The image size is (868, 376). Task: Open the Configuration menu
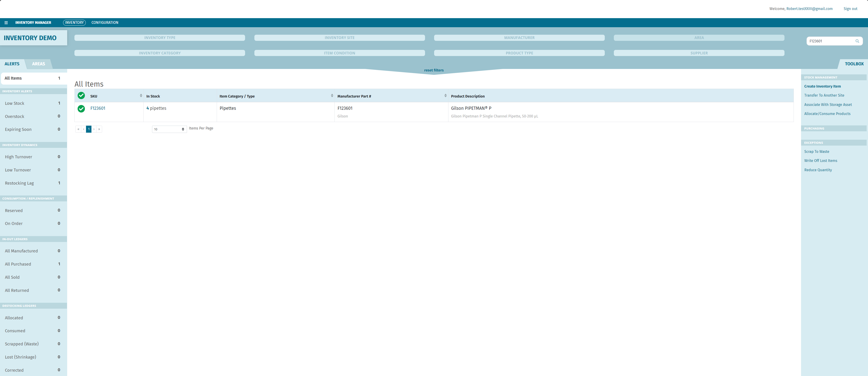(x=105, y=22)
